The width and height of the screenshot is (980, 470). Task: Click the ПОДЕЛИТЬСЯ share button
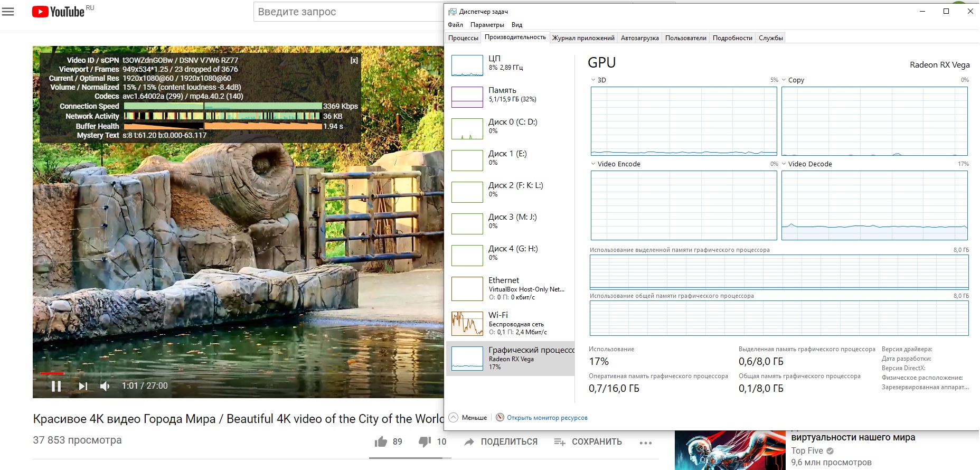[501, 441]
